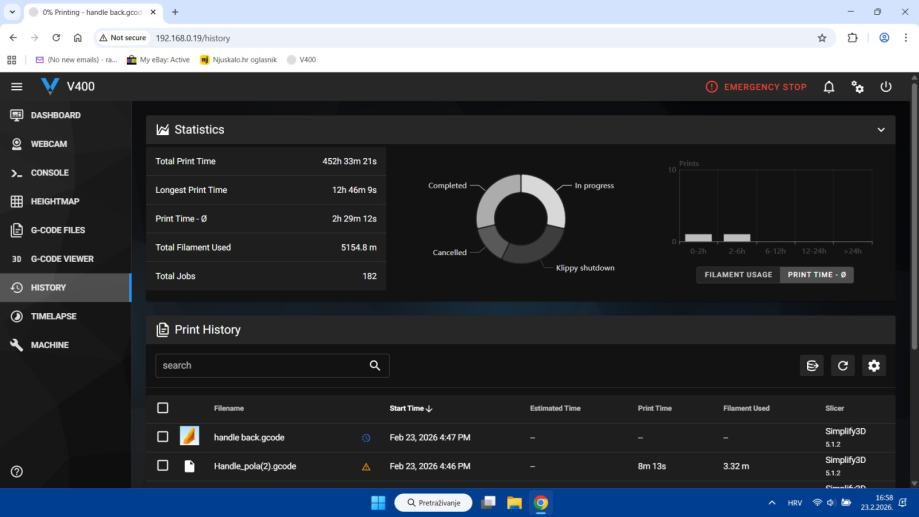Tick the select-all checkbox in header
919x517 pixels.
tap(163, 408)
